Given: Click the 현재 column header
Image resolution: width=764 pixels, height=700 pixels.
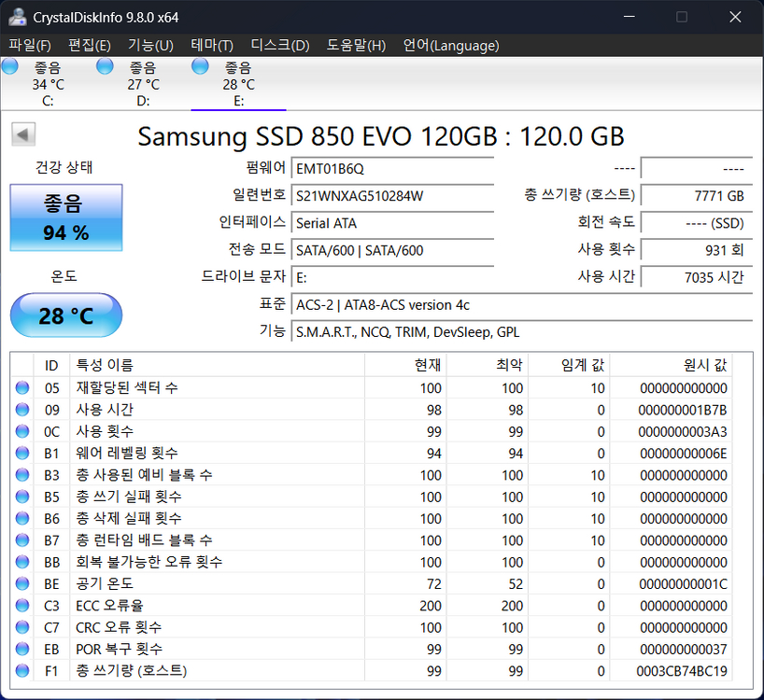Looking at the screenshot, I should [x=405, y=365].
